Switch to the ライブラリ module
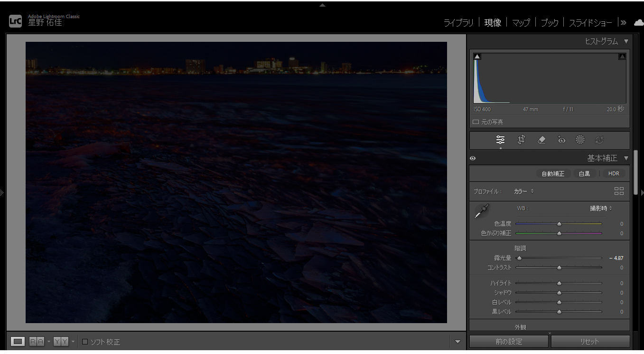This screenshot has height=354, width=644. [x=458, y=22]
